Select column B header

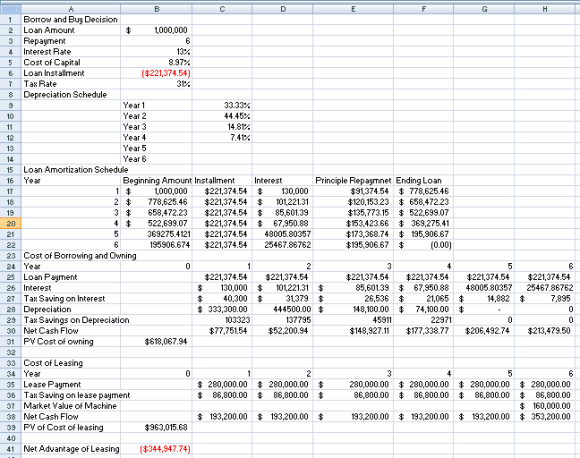tap(156, 9)
